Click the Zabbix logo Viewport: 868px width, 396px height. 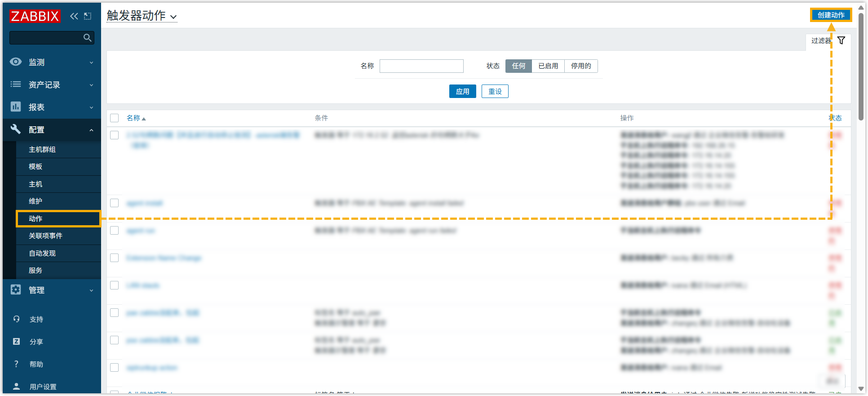click(x=35, y=16)
